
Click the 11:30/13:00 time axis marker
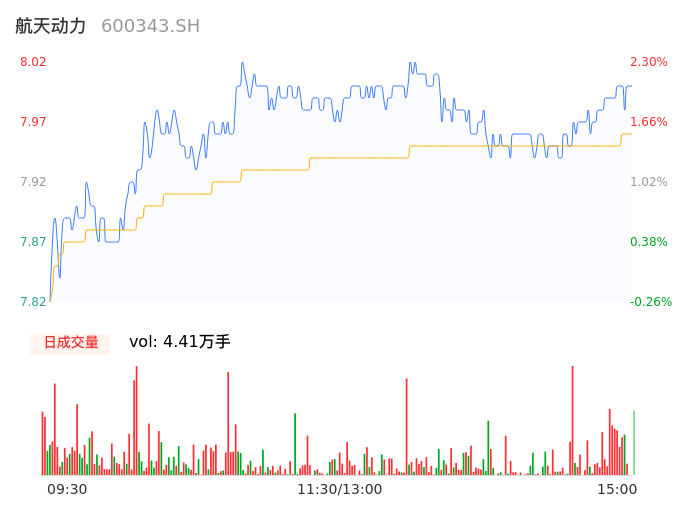(339, 489)
